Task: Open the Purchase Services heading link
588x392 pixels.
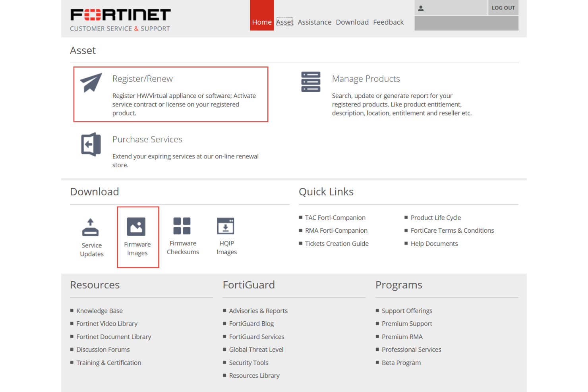Action: pyautogui.click(x=147, y=139)
